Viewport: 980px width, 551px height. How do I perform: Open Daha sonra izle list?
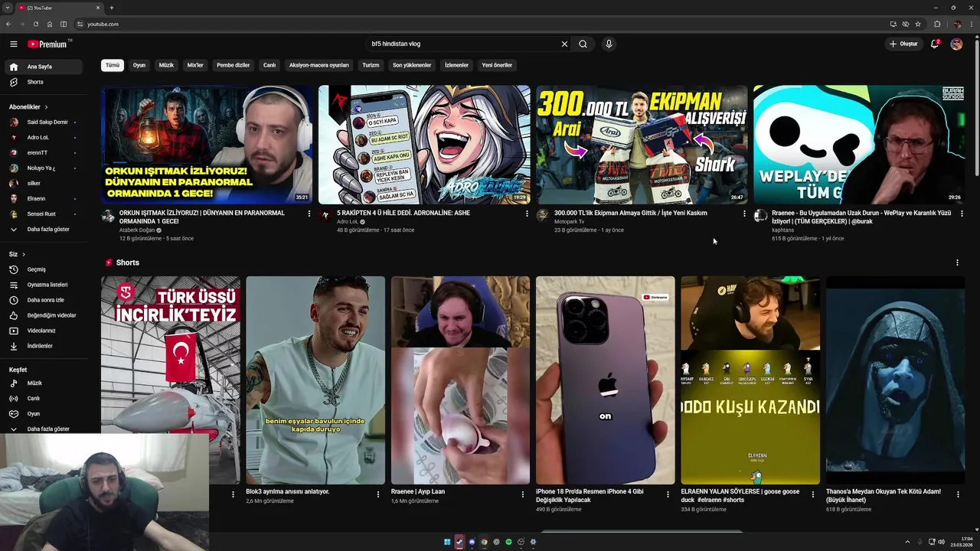[x=44, y=300]
